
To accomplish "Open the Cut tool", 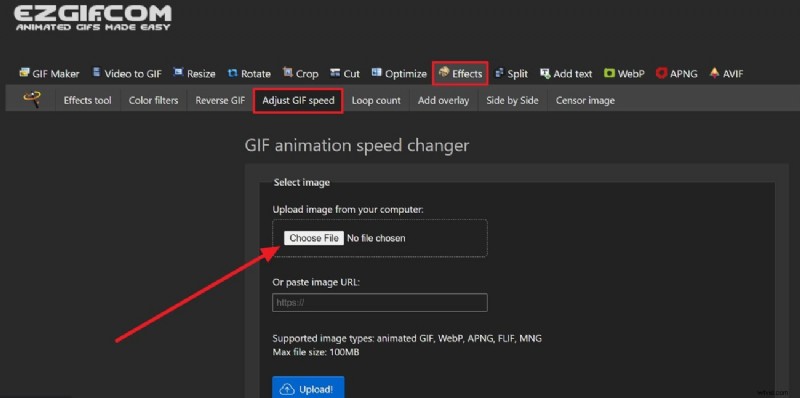I will coord(345,73).
